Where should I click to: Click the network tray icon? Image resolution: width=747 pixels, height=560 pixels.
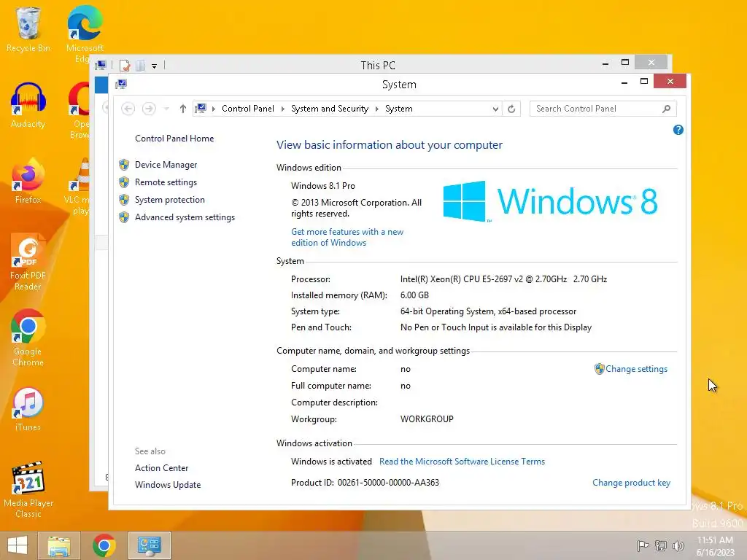click(x=661, y=545)
